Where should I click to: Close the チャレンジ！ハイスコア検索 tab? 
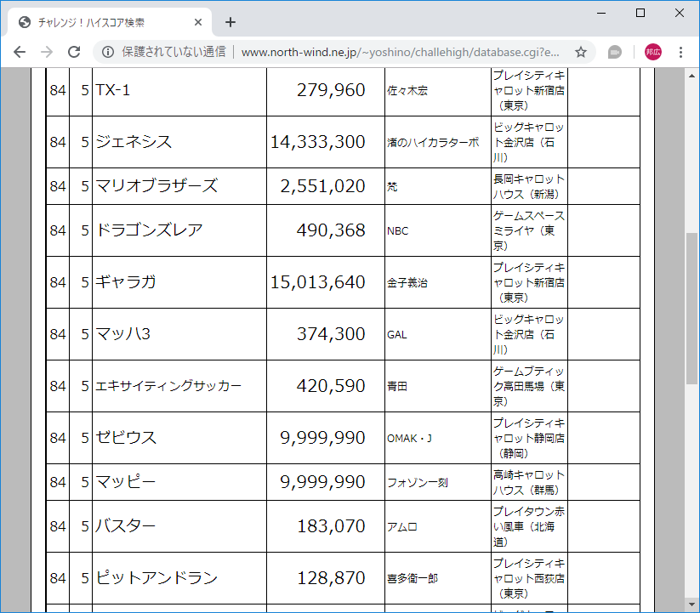pyautogui.click(x=198, y=22)
